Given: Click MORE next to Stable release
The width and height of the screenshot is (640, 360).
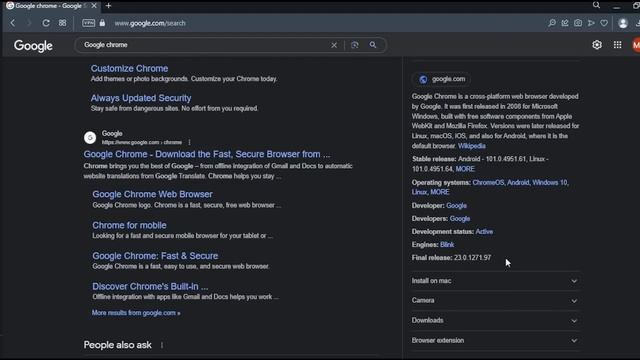Looking at the screenshot, I should [465, 169].
